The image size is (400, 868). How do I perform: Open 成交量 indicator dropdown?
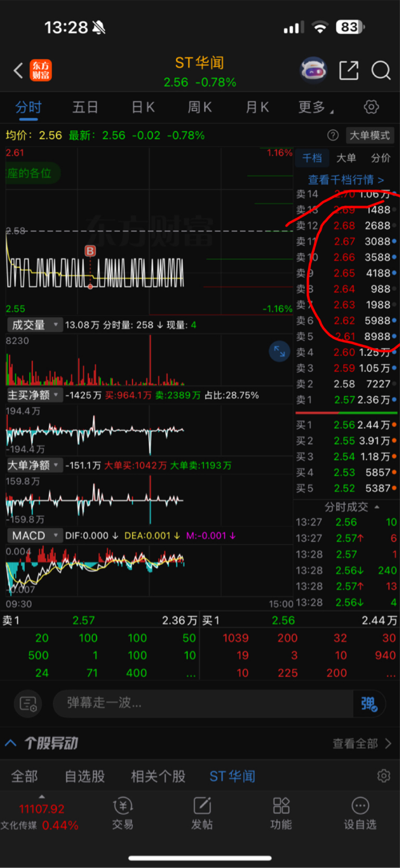point(34,325)
